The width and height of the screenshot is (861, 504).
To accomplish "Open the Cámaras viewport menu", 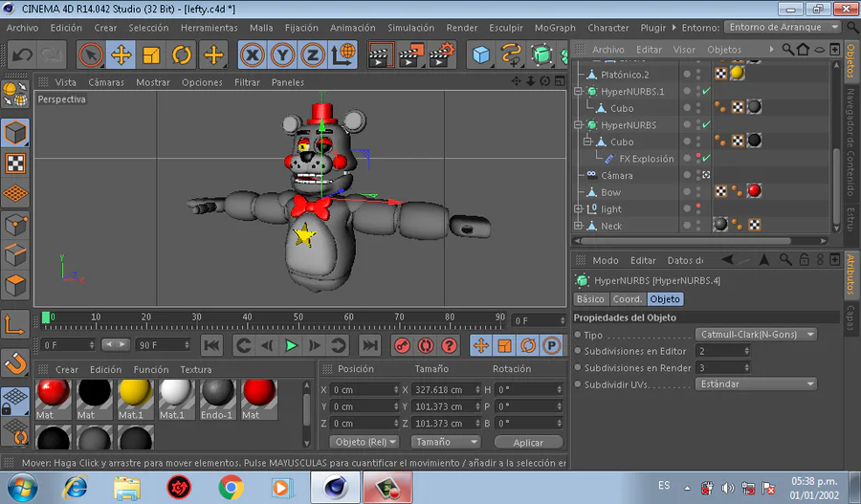I will (106, 82).
